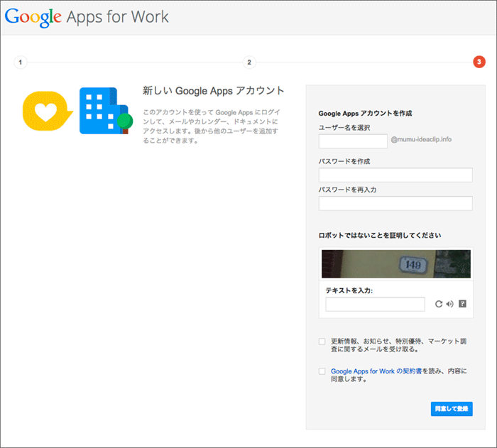
Task: Select the red step 3 indicator
Action: 479,62
